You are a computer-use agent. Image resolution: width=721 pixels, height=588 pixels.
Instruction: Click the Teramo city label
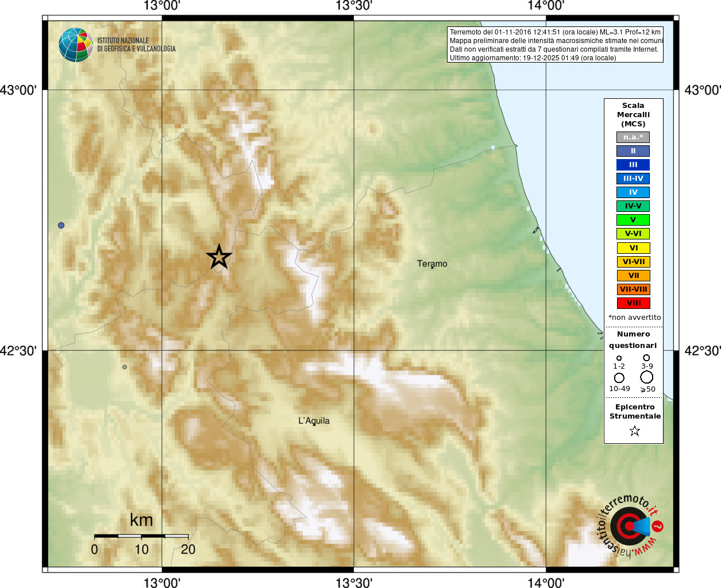(x=432, y=264)
